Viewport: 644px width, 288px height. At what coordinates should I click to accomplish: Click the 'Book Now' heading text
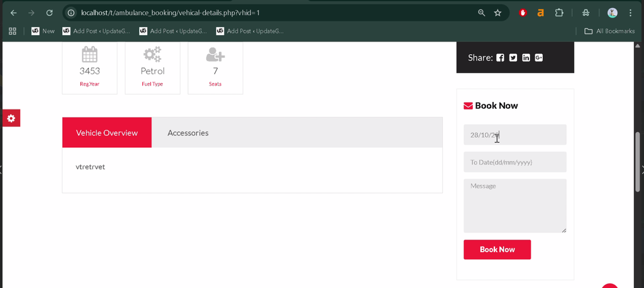[496, 106]
